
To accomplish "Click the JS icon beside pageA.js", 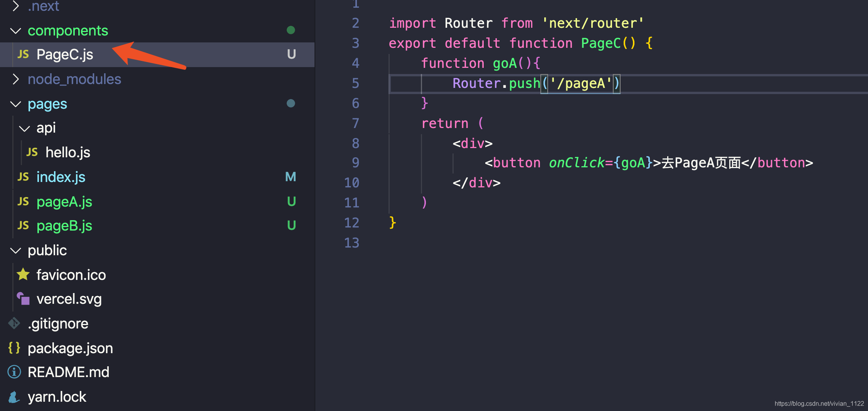I will tap(23, 202).
